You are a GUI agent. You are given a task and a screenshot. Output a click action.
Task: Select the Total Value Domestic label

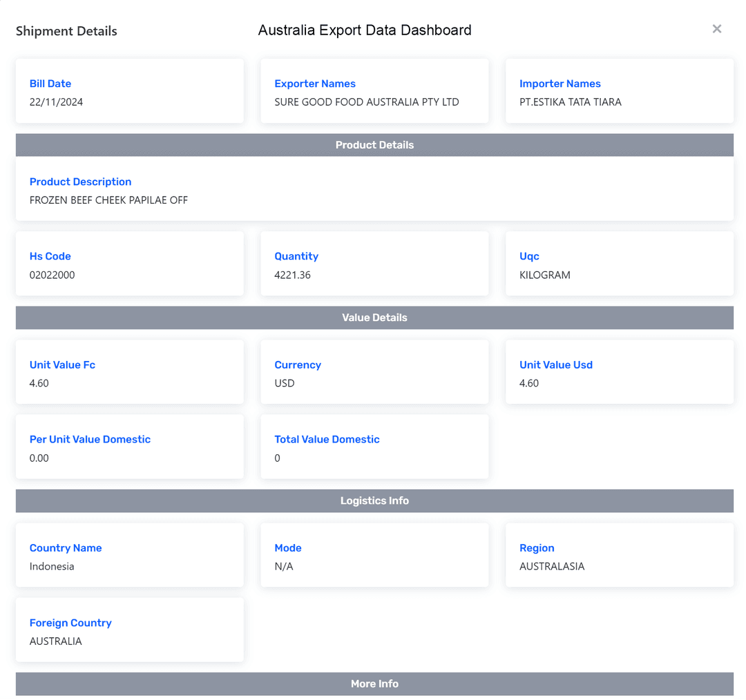pyautogui.click(x=327, y=440)
